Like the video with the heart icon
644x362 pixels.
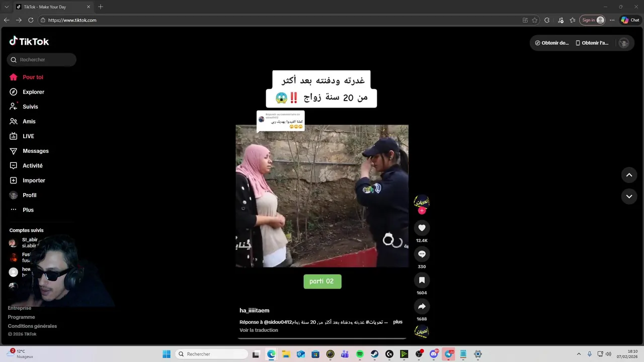(x=422, y=228)
